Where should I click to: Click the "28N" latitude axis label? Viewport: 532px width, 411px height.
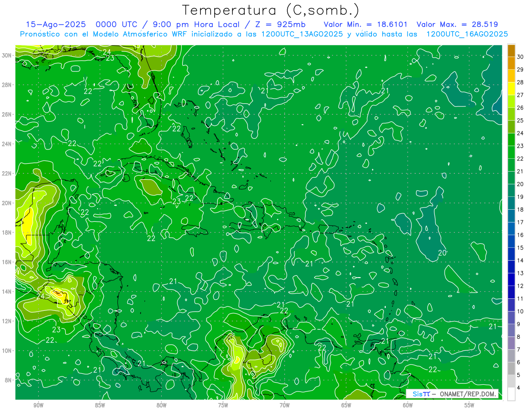7,85
